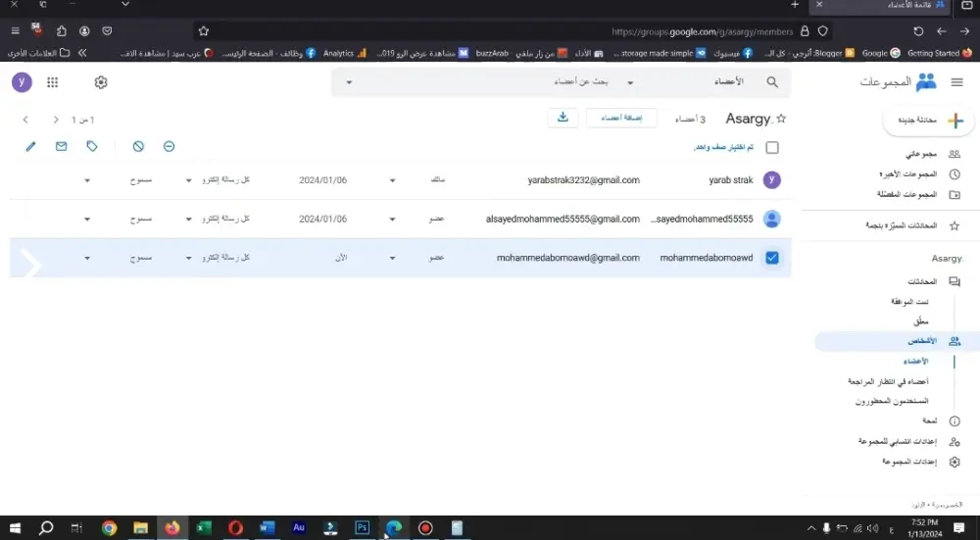Open Chrome from the taskbar
Viewport: 980px width, 540px height.
point(110,528)
